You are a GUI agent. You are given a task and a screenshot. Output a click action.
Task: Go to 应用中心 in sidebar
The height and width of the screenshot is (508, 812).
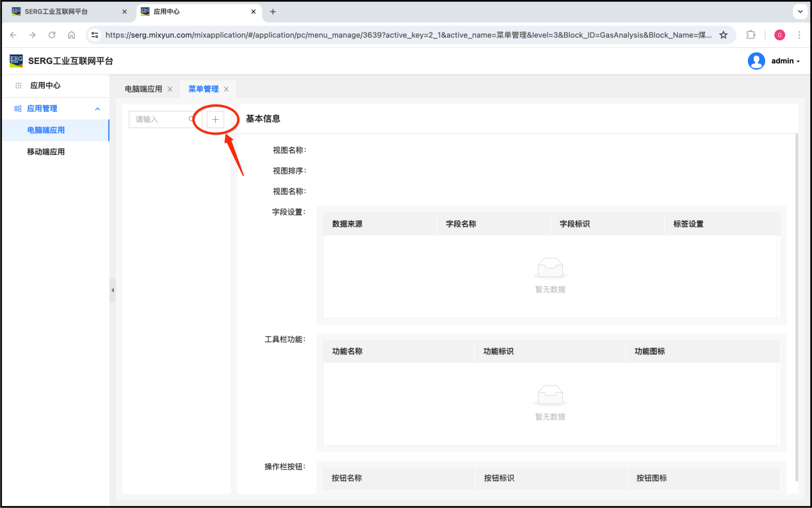click(x=45, y=85)
